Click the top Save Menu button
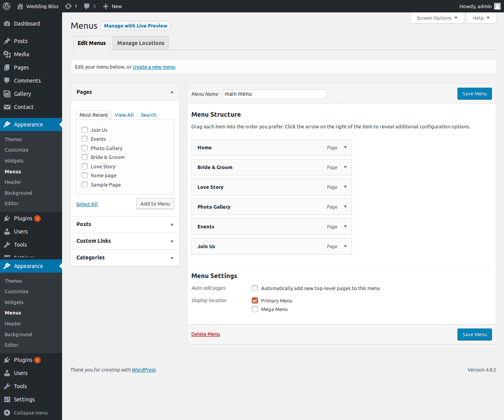 click(475, 93)
